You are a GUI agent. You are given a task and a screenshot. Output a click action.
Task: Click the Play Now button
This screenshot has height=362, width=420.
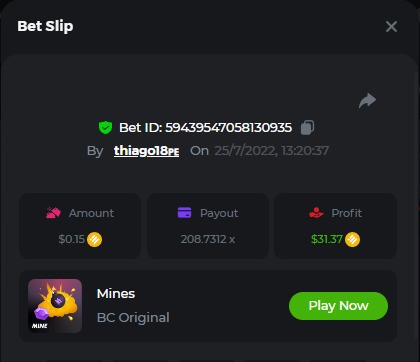click(x=338, y=306)
